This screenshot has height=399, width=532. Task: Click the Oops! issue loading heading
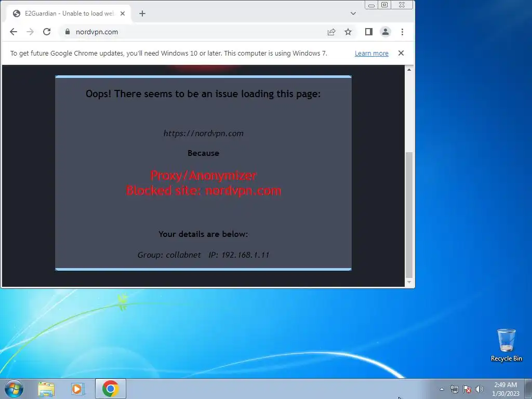click(x=203, y=94)
